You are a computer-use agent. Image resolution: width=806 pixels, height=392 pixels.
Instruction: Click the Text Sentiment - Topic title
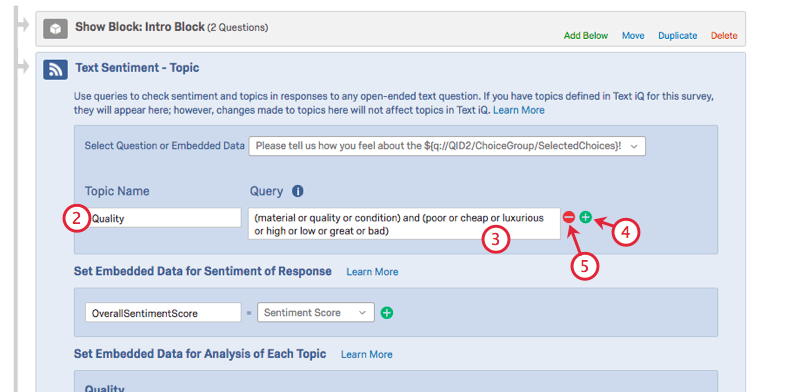point(137,68)
